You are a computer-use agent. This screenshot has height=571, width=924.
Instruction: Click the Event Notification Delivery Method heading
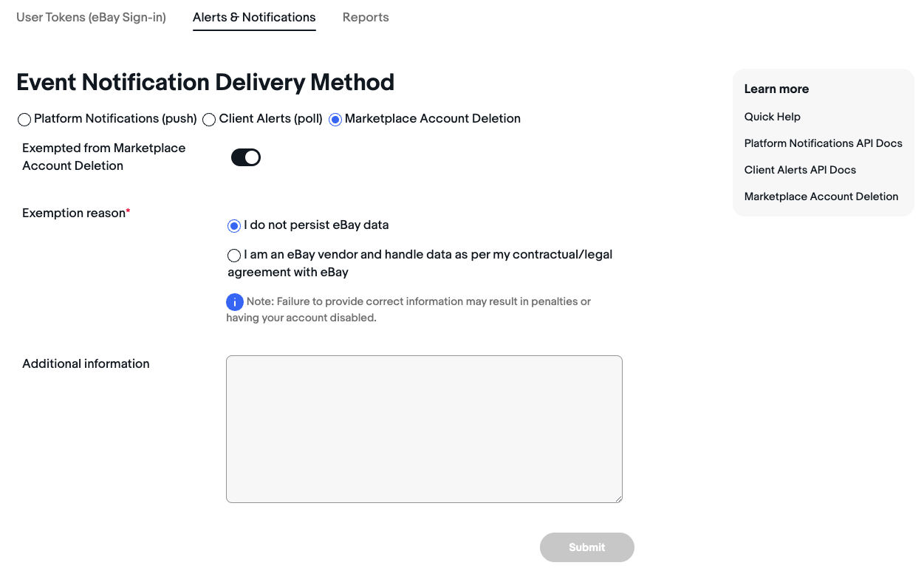[205, 82]
